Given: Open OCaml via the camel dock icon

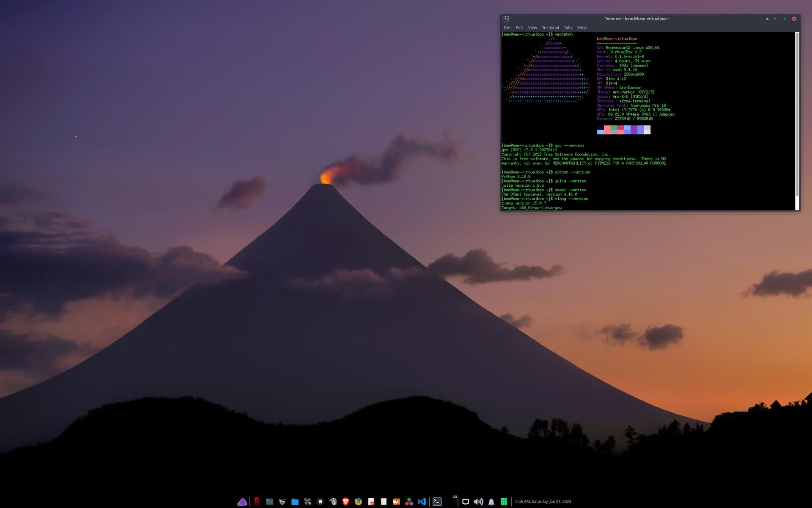Looking at the screenshot, I should pyautogui.click(x=395, y=501).
